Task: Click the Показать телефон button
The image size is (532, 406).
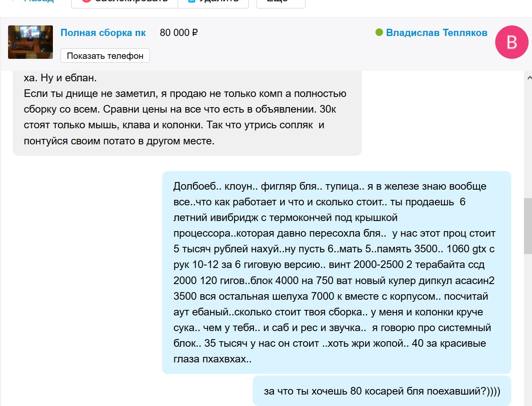Action: coord(105,56)
